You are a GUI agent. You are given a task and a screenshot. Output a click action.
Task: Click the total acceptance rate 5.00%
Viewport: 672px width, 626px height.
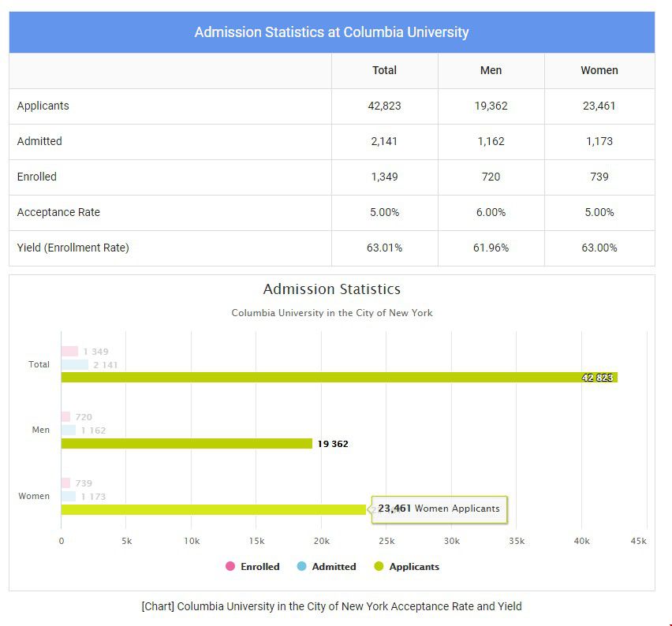point(384,212)
